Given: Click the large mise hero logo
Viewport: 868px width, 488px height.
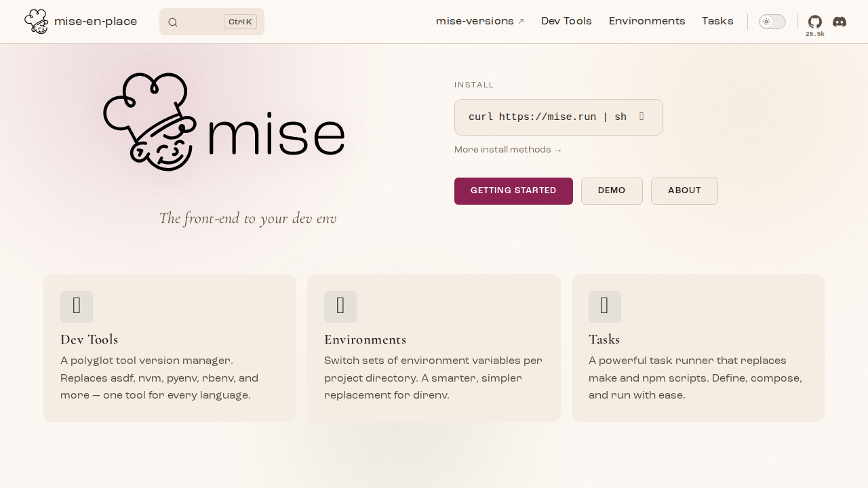Looking at the screenshot, I should [224, 122].
